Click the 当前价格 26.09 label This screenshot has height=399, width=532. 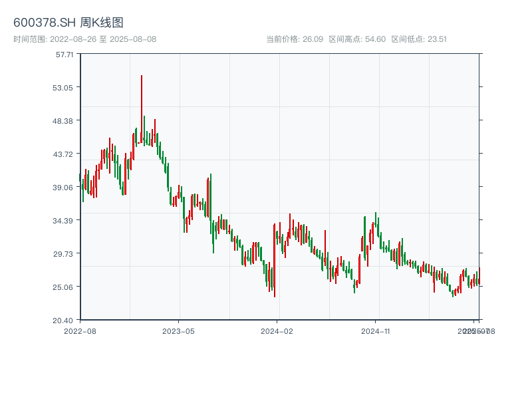(x=295, y=39)
